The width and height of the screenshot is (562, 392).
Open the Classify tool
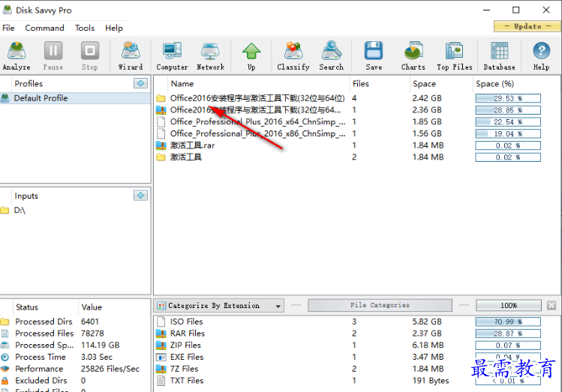[293, 55]
